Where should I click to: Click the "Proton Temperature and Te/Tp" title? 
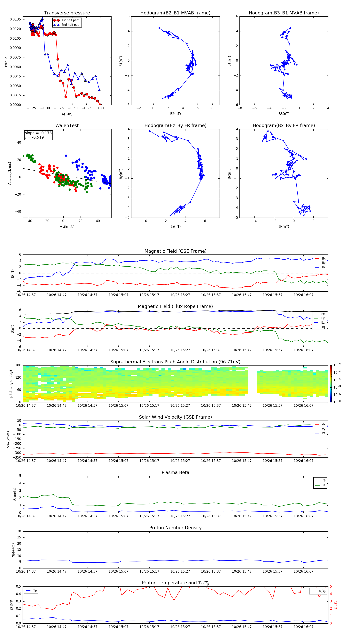175,583
